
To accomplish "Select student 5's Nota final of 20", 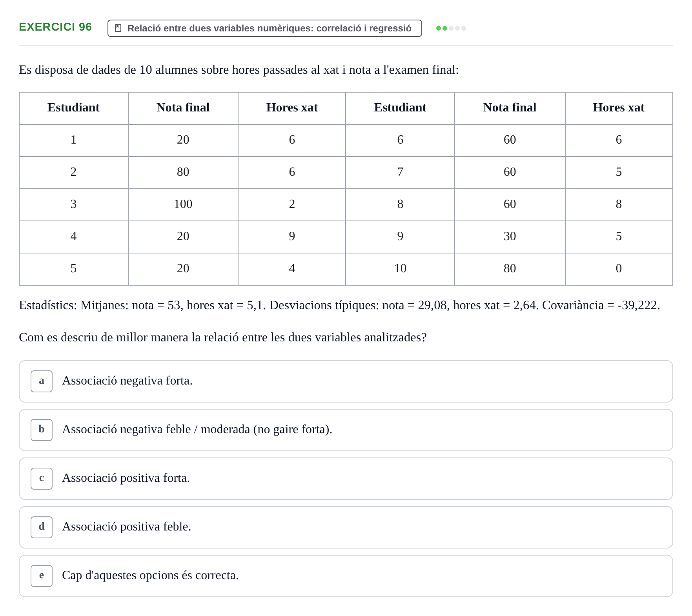I will pos(183,269).
